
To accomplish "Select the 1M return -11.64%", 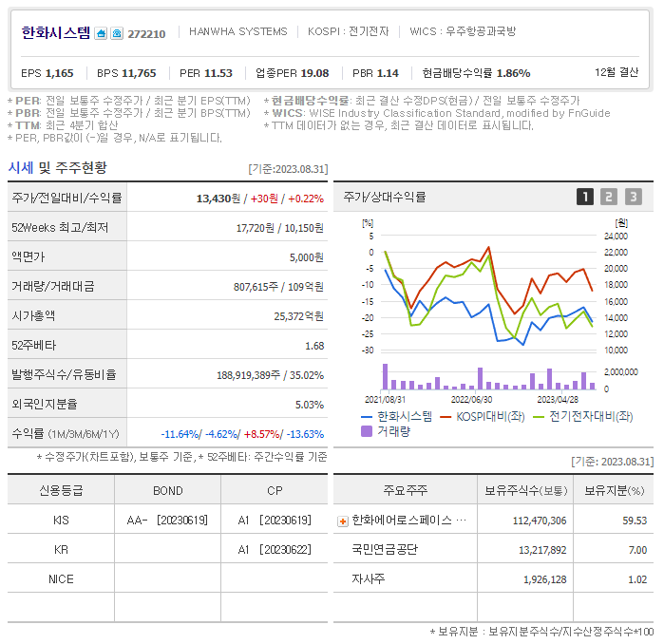I will [x=180, y=434].
